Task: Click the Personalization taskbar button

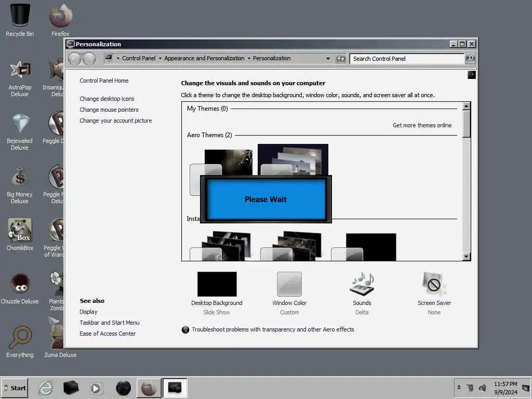Action: coord(175,388)
